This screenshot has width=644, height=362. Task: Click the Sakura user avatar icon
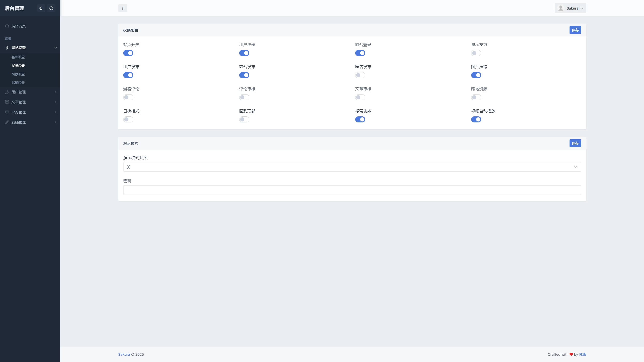[x=561, y=8]
